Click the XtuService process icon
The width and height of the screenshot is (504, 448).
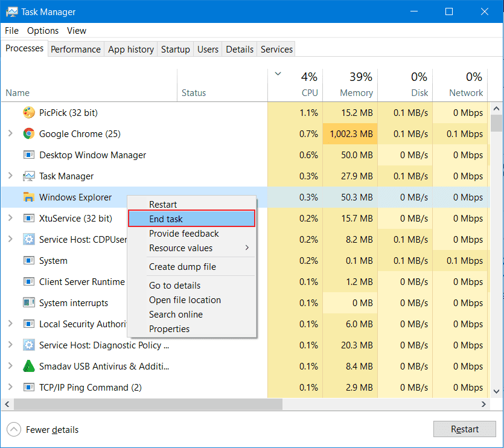tap(28, 218)
